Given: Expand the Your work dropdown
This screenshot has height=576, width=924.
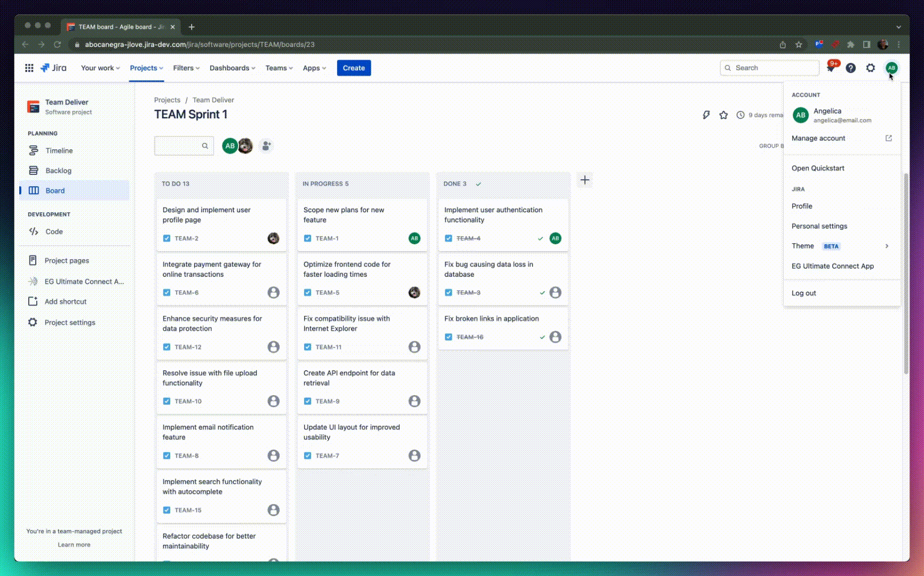Looking at the screenshot, I should point(100,68).
